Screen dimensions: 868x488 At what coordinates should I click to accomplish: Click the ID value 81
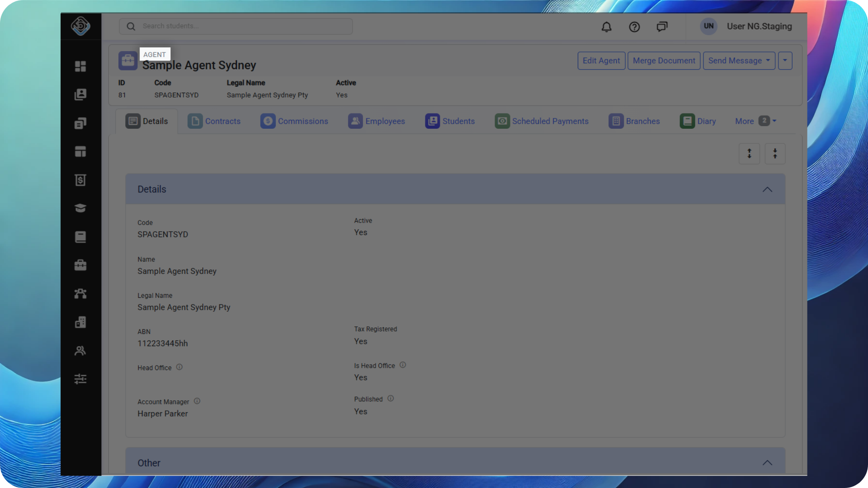tap(122, 95)
